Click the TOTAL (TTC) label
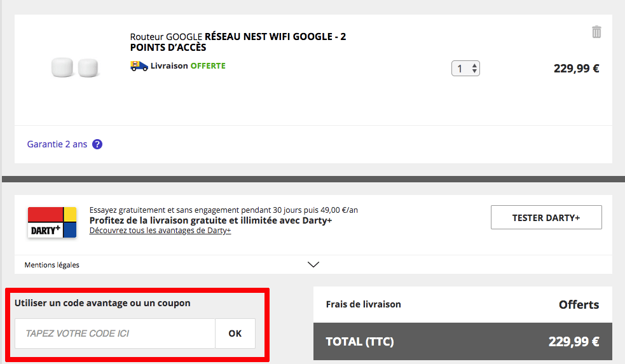Screen dimensions: 625x364 coord(360,342)
